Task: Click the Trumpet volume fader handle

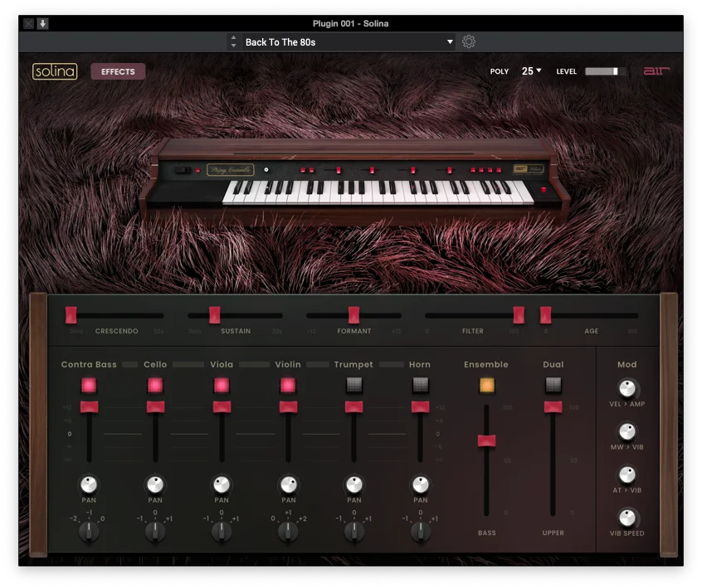Action: coord(354,407)
